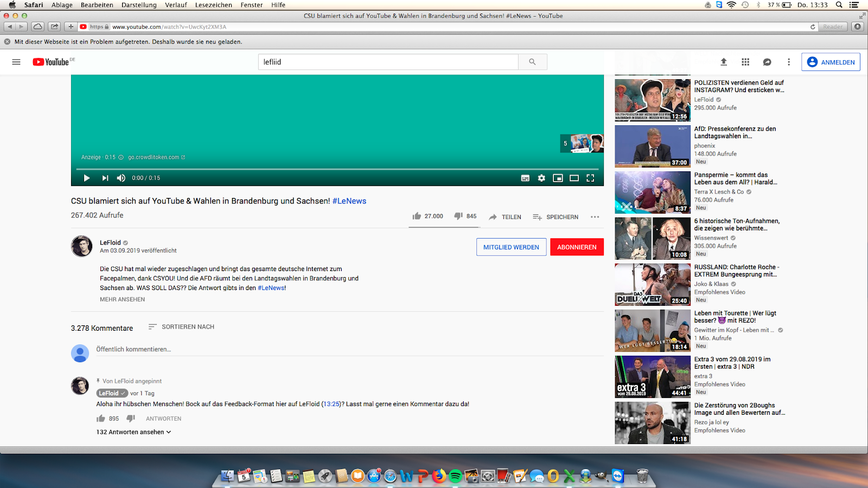
Task: Open Leben mit Tourette video title
Action: (735, 317)
